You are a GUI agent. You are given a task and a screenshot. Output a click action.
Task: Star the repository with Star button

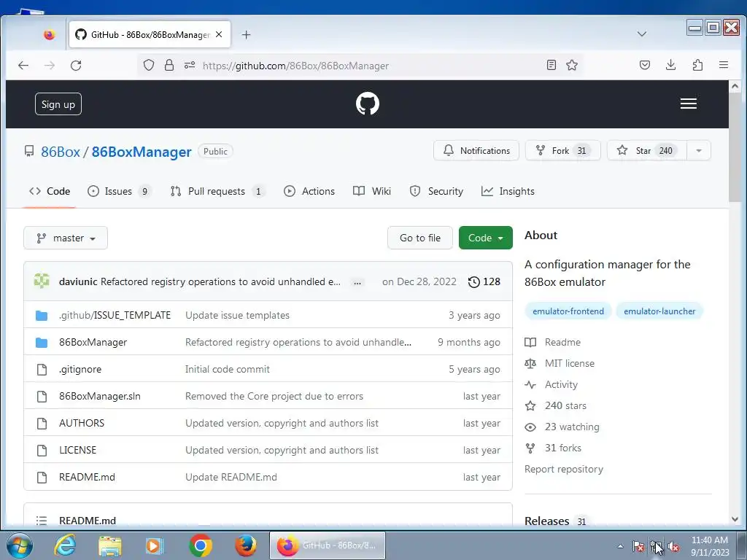coord(647,150)
